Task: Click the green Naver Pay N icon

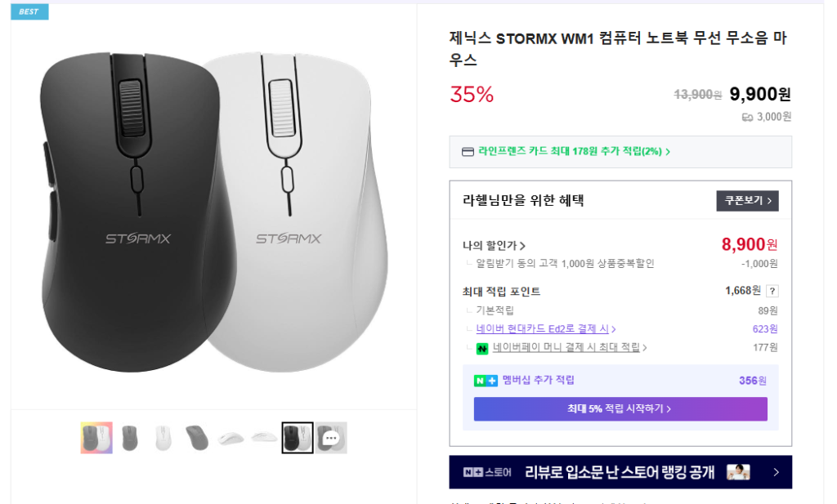Action: (x=482, y=348)
